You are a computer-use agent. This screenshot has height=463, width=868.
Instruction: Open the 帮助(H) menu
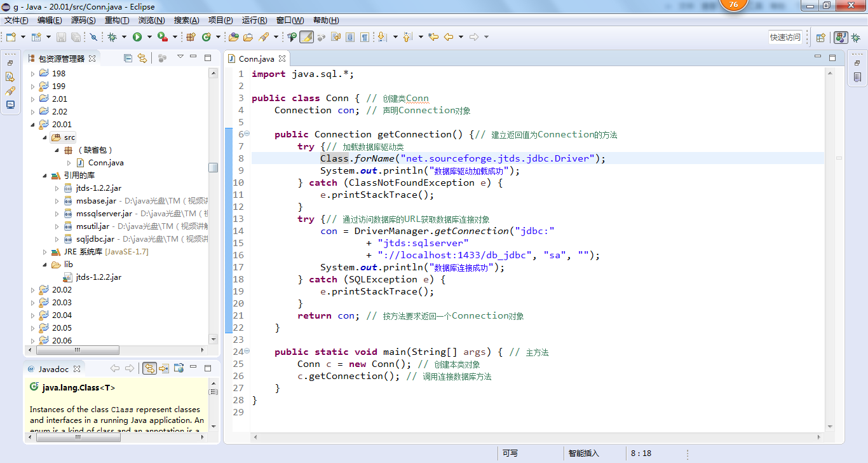[326, 20]
